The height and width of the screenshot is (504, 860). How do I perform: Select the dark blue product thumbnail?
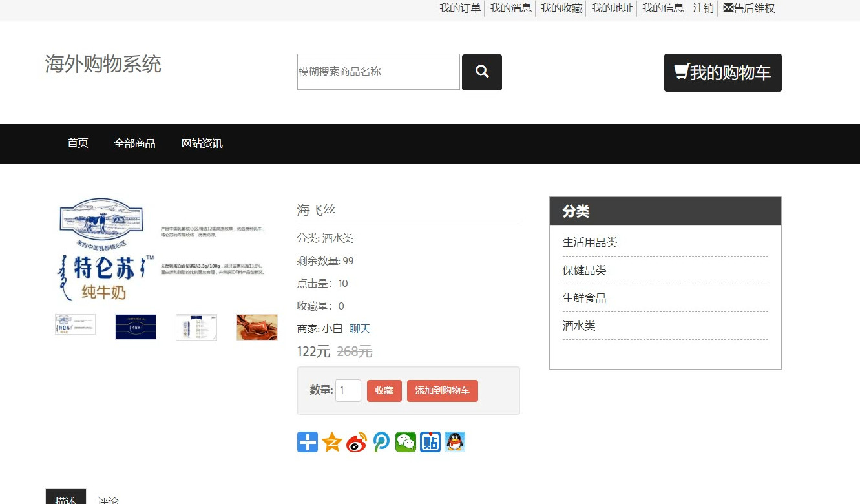[136, 327]
